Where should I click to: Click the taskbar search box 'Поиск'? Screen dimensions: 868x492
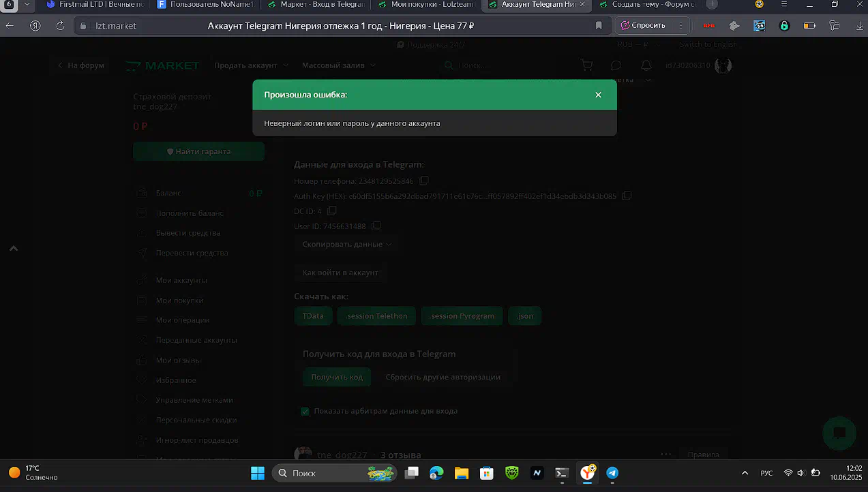point(335,473)
